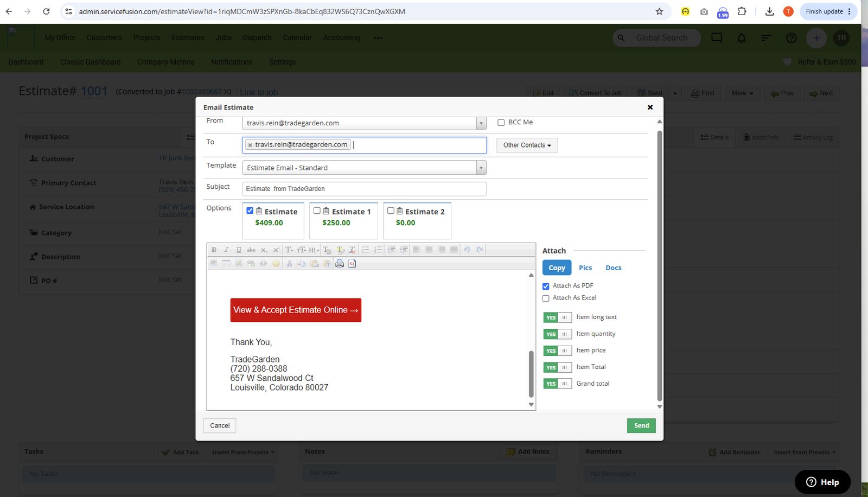Click the Cancel button
The width and height of the screenshot is (868, 497).
(220, 426)
